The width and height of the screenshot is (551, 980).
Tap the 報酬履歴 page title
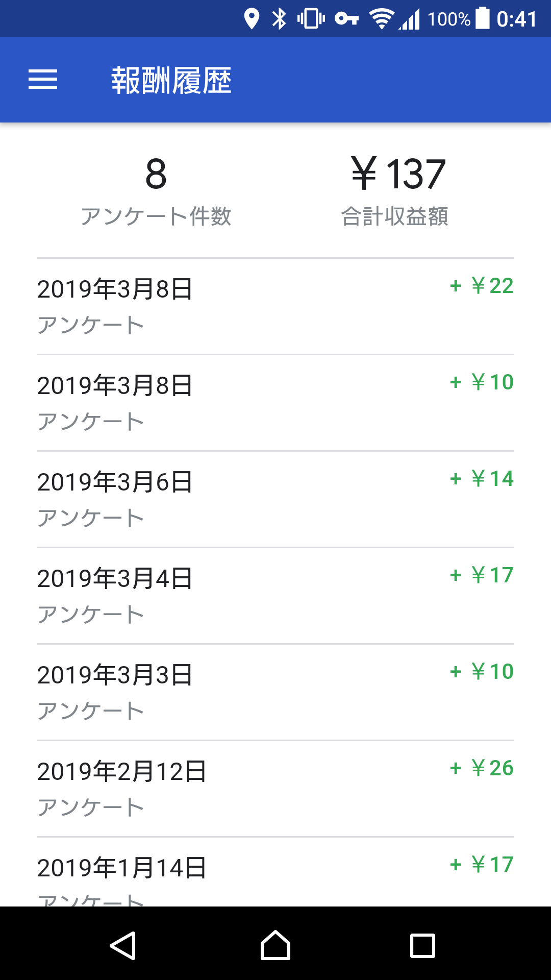click(x=171, y=81)
